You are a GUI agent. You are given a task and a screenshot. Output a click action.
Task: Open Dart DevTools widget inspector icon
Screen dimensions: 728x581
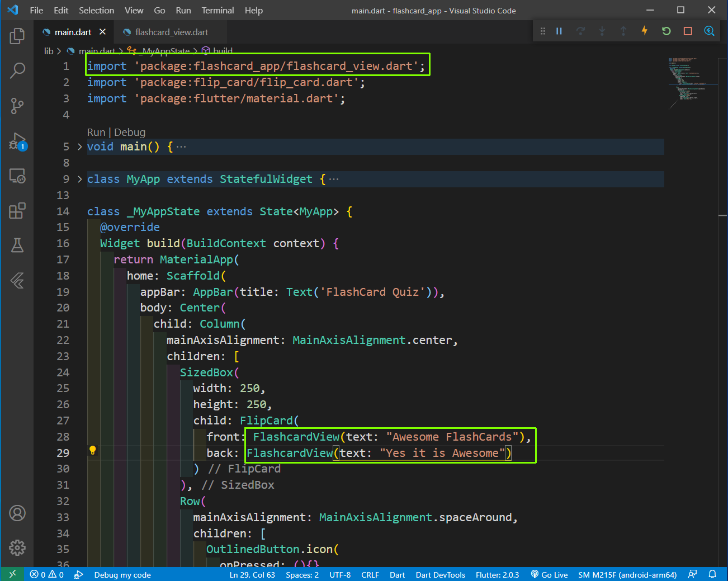[x=709, y=31]
